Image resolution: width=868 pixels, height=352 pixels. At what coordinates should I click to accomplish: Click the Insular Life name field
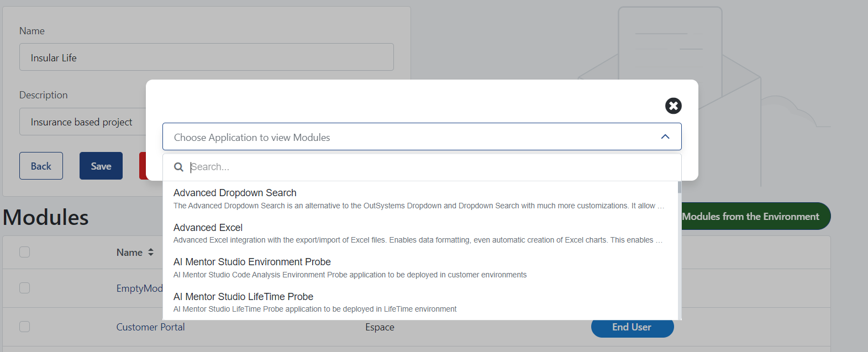206,57
